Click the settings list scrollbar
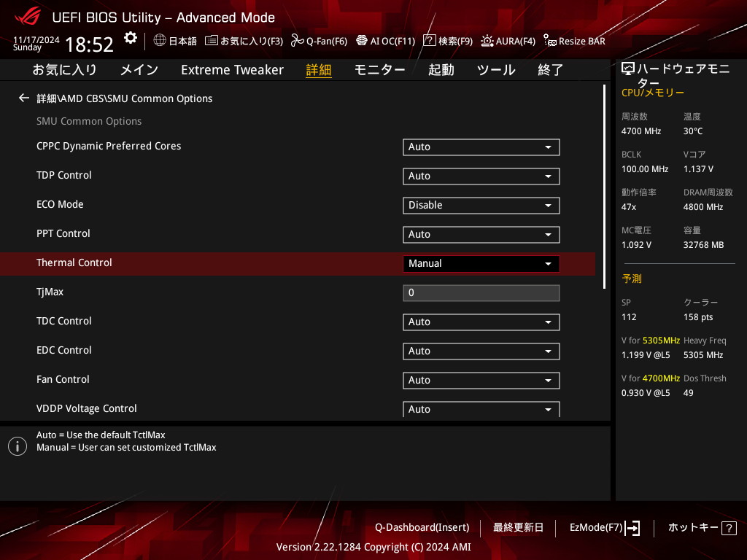The image size is (747, 560). point(604,187)
